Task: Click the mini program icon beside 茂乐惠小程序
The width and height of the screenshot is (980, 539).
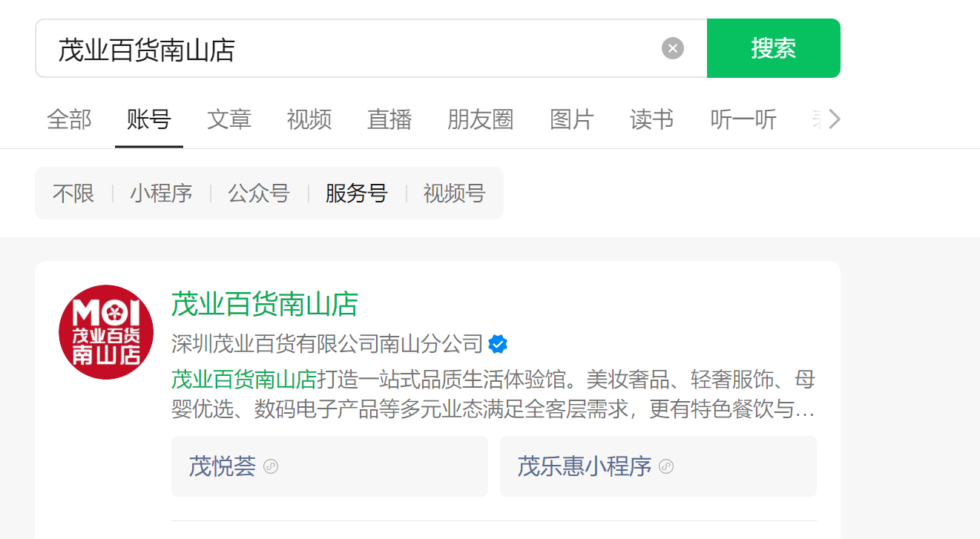Action: 666,467
